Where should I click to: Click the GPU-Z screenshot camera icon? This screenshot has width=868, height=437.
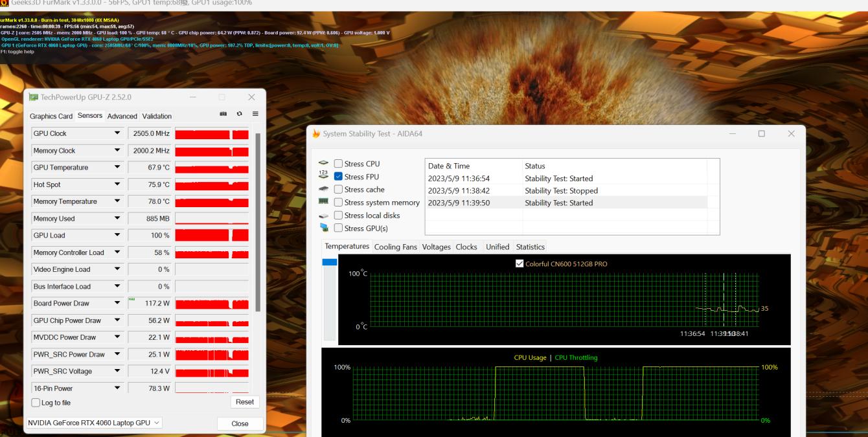[x=223, y=114]
